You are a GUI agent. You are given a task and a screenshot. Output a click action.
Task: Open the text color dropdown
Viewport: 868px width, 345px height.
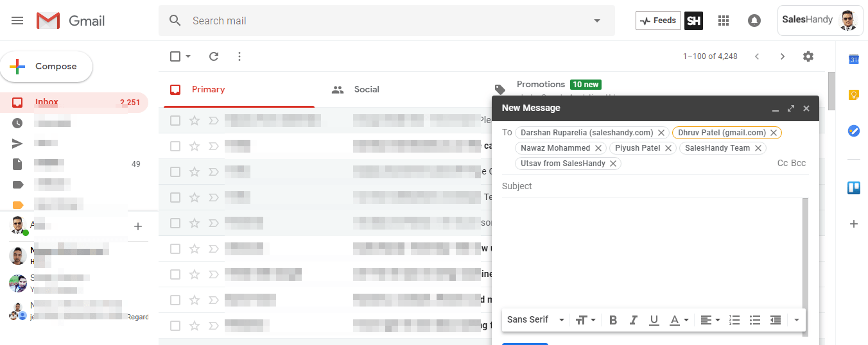click(x=679, y=320)
